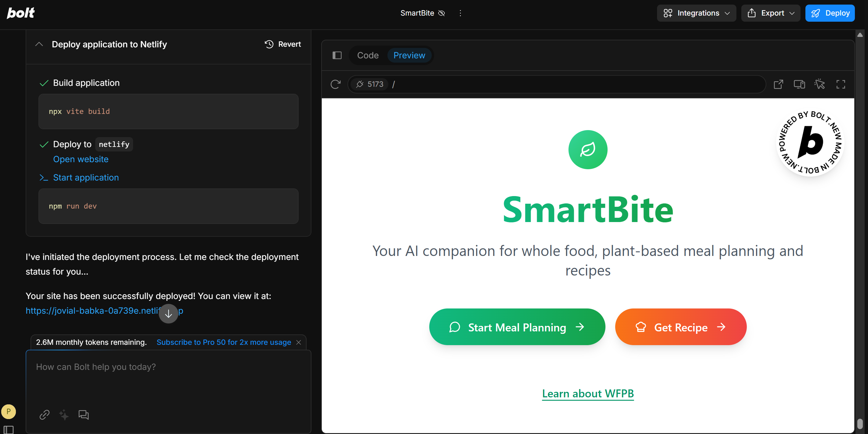
Task: Open preview in a new tab icon
Action: point(778,84)
